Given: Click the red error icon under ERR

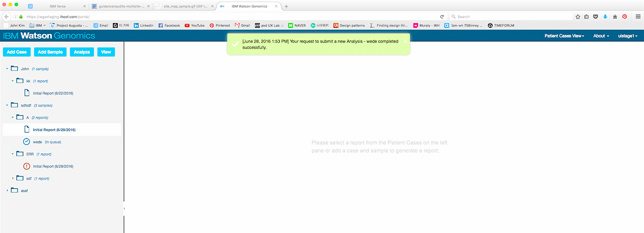Looking at the screenshot, I should pyautogui.click(x=27, y=166).
